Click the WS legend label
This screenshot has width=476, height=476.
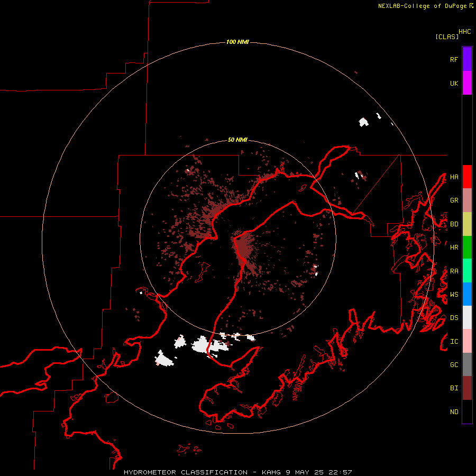(454, 295)
